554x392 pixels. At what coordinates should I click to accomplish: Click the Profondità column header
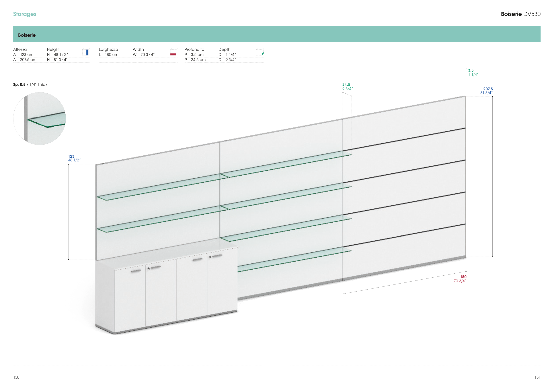pyautogui.click(x=194, y=49)
